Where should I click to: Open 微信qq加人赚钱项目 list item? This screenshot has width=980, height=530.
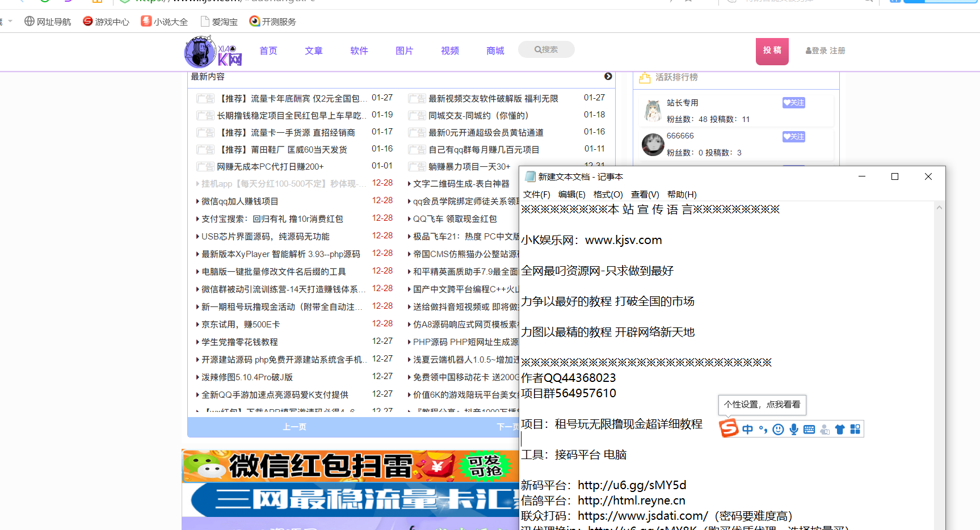[x=240, y=201]
